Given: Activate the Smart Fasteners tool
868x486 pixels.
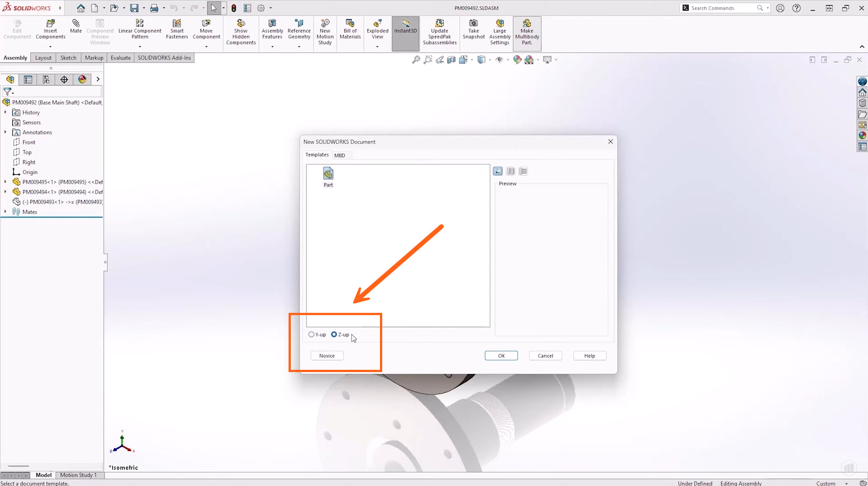Looking at the screenshot, I should 176,24.
